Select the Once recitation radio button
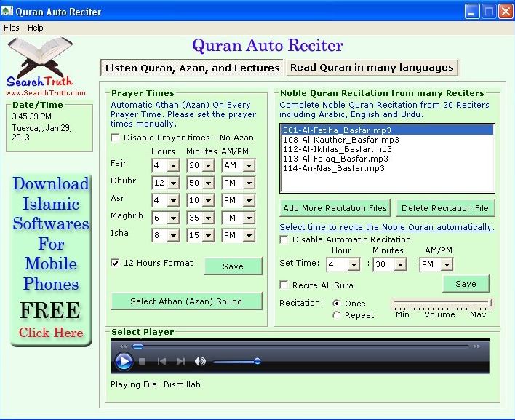Screen dimensions: 515x420 click(336, 304)
